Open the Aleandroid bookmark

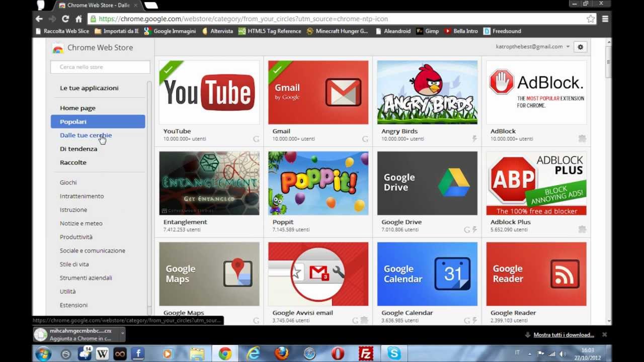click(x=393, y=31)
